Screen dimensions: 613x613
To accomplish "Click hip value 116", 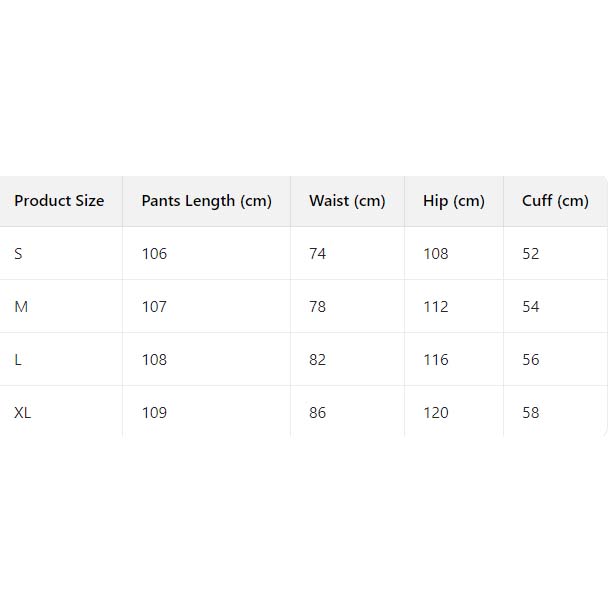I will (435, 360).
